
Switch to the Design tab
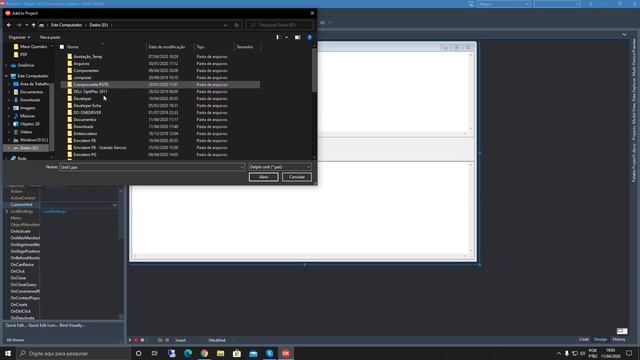[x=600, y=340]
